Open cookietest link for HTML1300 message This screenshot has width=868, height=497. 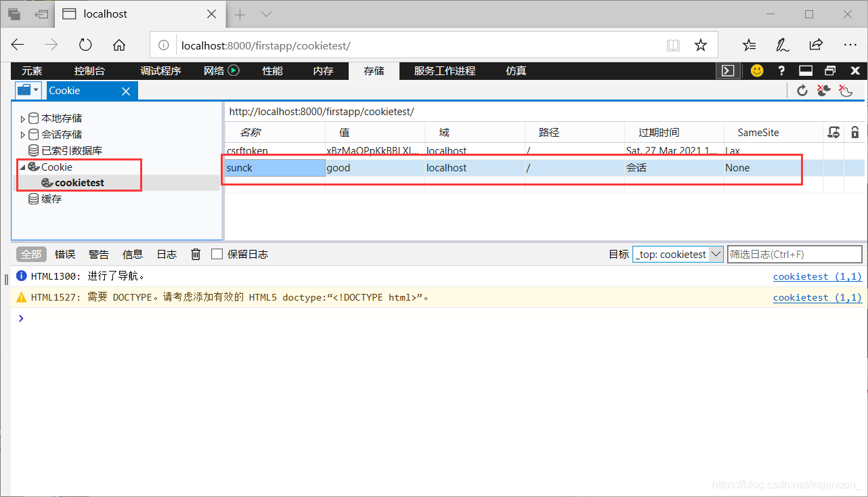pos(817,276)
